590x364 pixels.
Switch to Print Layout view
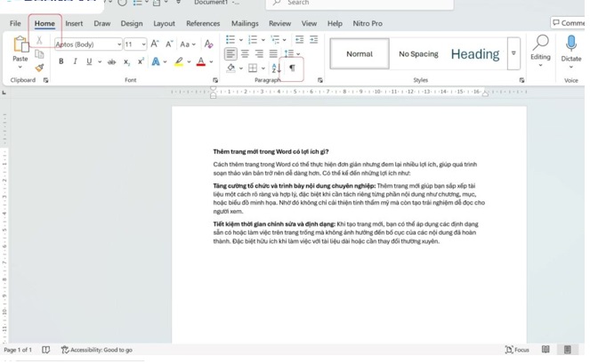coord(567,350)
